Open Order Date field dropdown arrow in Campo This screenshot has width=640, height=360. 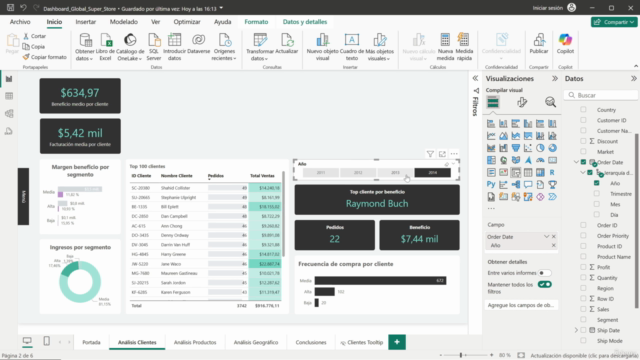coord(547,237)
